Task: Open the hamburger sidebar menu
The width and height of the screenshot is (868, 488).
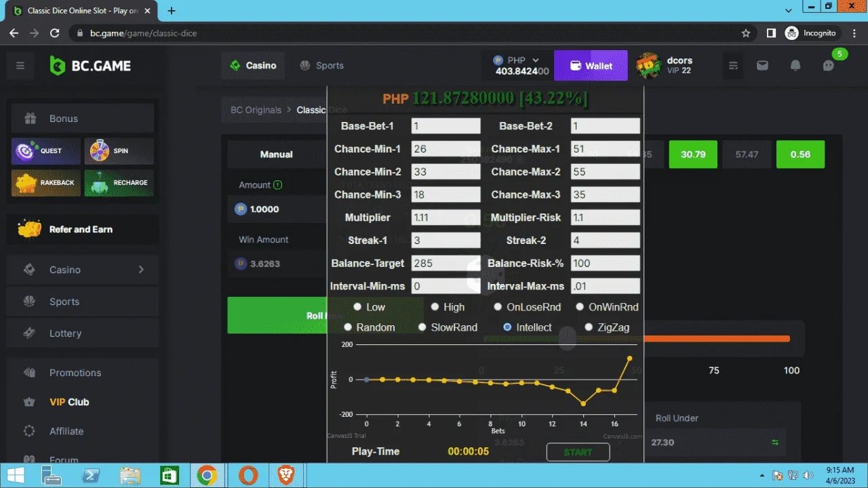Action: [20, 66]
